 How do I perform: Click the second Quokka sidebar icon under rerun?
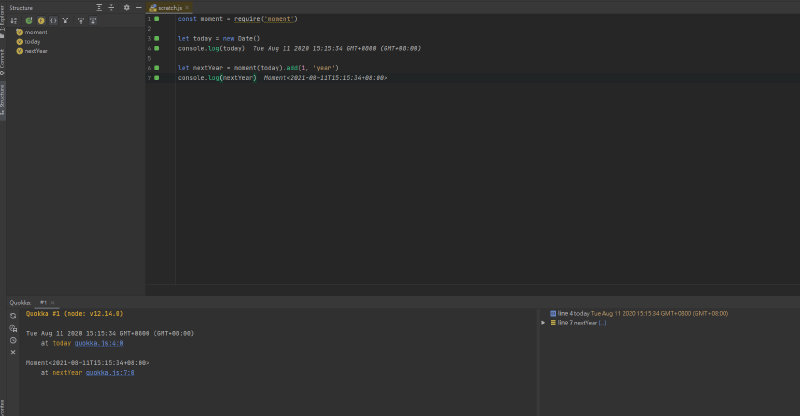pos(13,328)
